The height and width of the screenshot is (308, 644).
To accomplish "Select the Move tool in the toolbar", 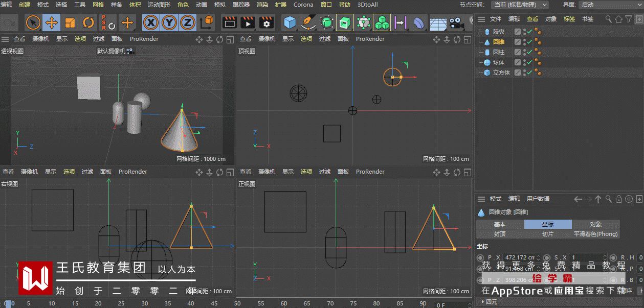I will coord(52,22).
